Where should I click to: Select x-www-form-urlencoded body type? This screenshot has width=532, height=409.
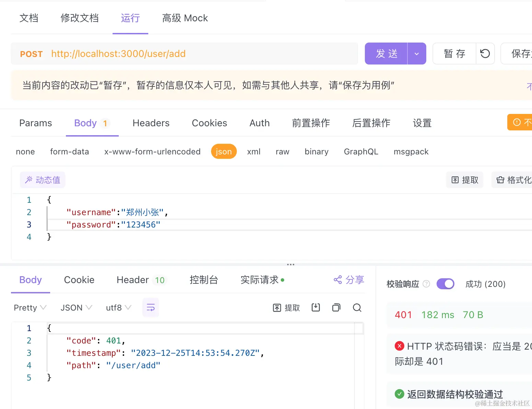tap(152, 152)
